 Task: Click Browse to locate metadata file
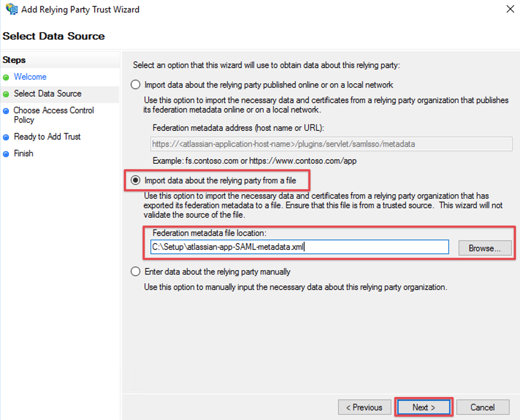485,248
